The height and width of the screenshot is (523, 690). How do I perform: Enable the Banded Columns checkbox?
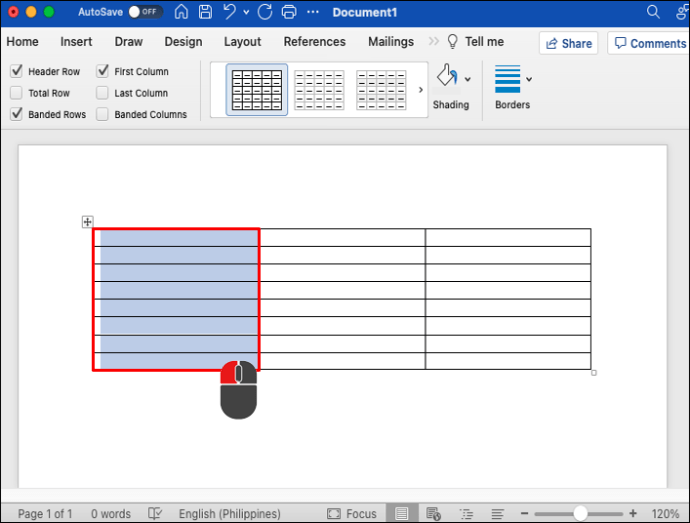tap(103, 115)
